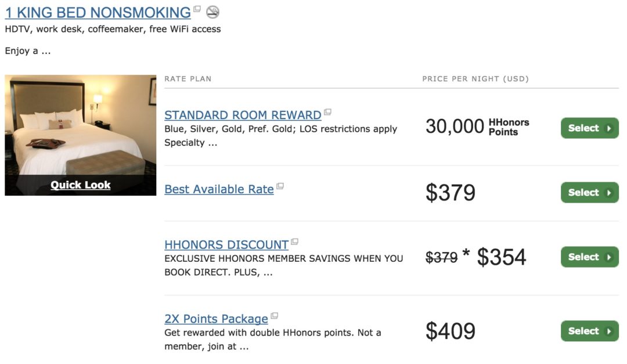Open the 1 KING BED NONSMOKING room details
The image size is (627, 364).
96,12
